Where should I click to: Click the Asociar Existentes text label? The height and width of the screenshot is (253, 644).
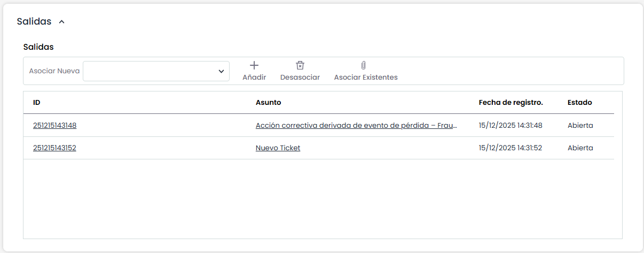tap(366, 78)
